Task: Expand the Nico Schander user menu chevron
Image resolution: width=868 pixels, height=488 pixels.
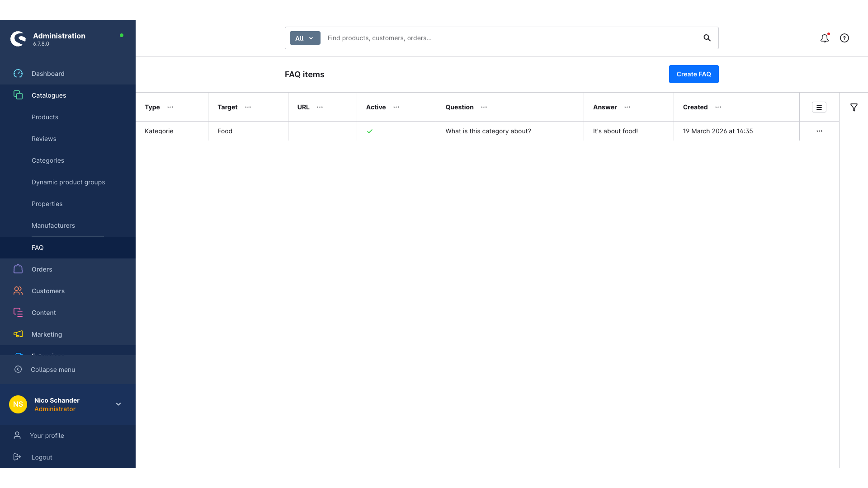Action: (x=118, y=404)
